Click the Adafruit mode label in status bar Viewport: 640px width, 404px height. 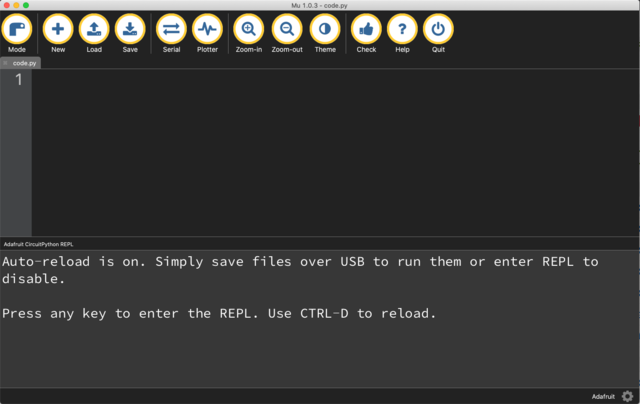603,397
